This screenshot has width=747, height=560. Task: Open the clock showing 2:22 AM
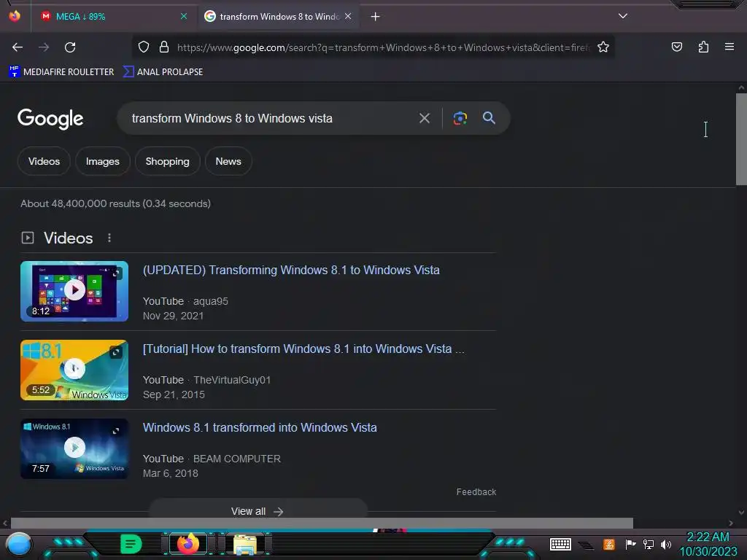pos(708,544)
